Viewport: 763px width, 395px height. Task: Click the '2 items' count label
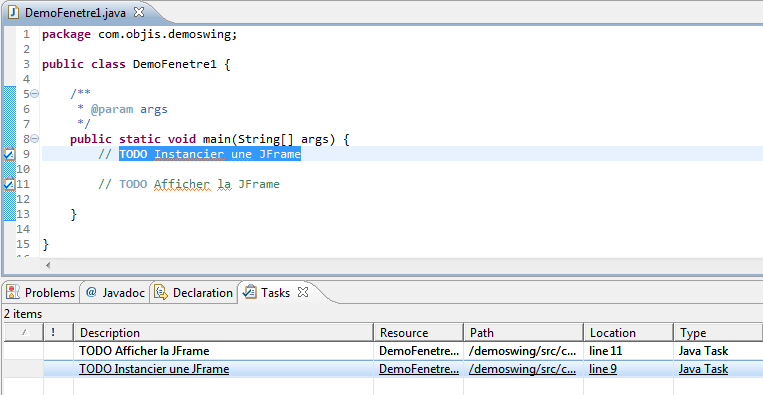[23, 314]
